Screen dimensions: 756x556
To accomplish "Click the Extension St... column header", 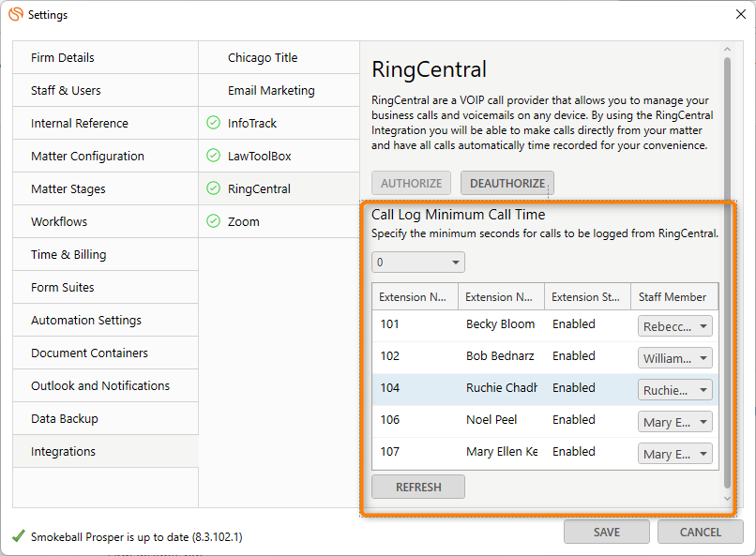I will tap(588, 297).
